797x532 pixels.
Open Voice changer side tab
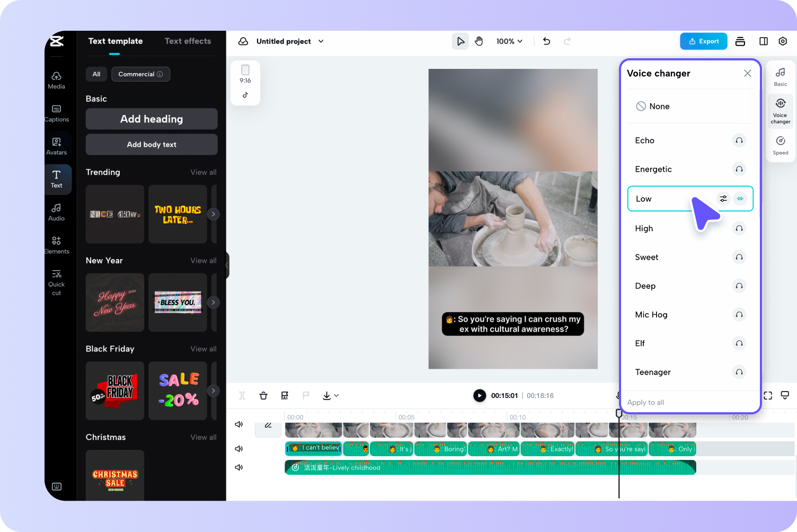pyautogui.click(x=781, y=111)
